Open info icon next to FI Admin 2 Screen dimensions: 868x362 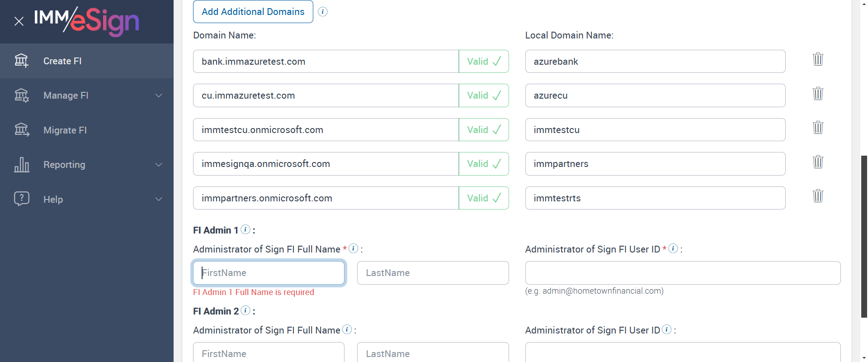pos(245,310)
